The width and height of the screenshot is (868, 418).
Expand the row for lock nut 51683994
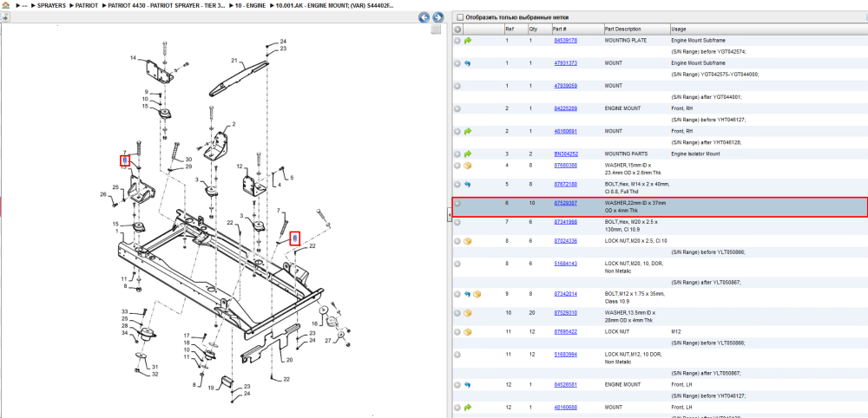[x=457, y=355]
